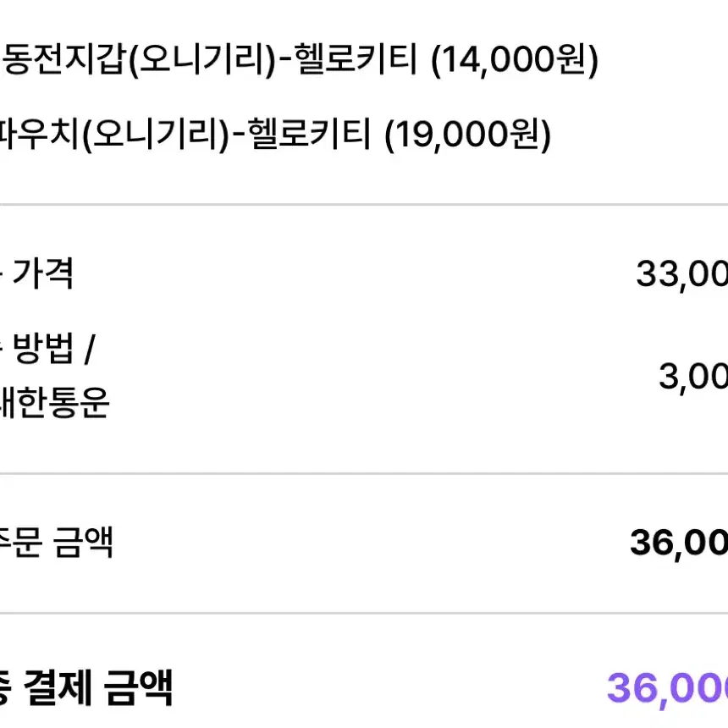Viewport: 728px width, 728px height.
Task: Click the 3,00 shipping fee amount
Action: [693, 377]
